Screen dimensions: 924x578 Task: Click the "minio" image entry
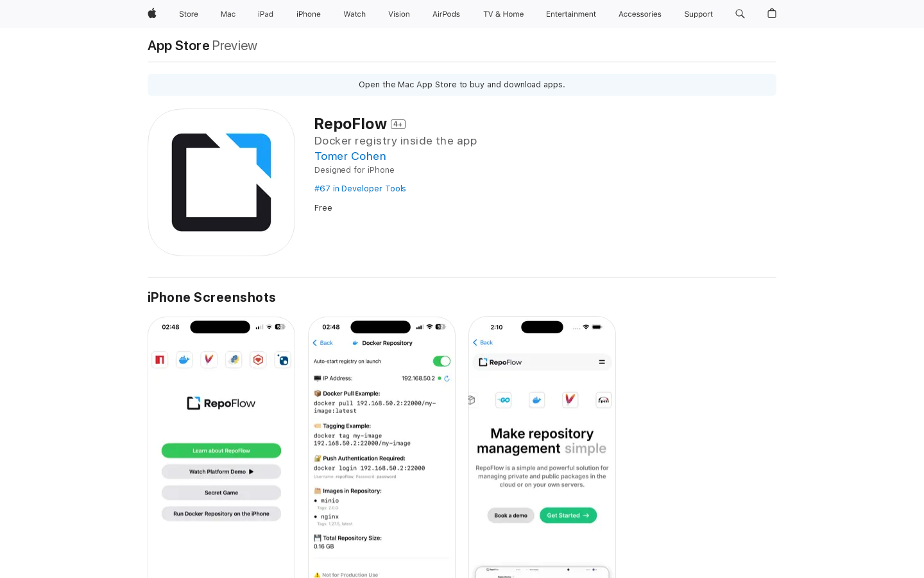coord(330,500)
